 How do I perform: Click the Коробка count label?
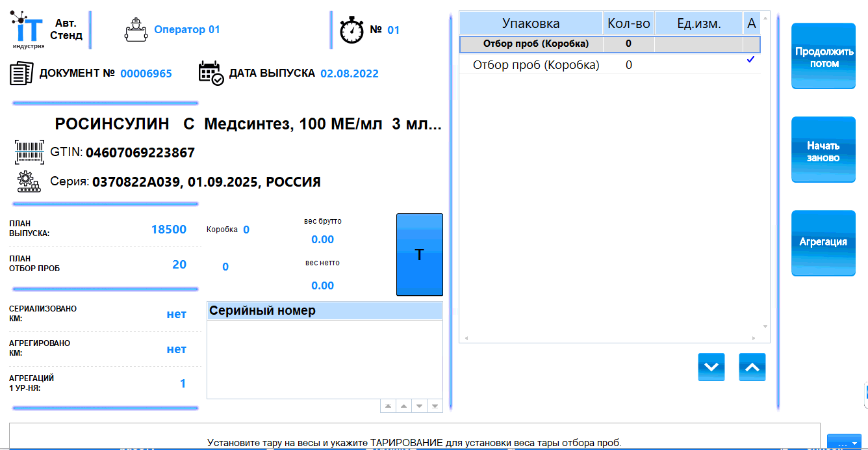click(222, 230)
